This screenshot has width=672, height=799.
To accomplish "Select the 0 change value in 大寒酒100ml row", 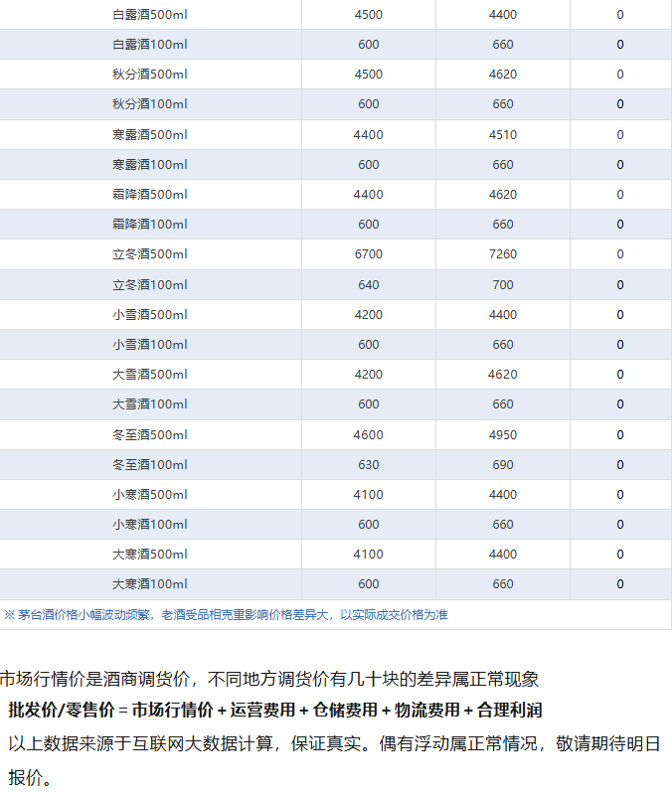I will point(620,584).
